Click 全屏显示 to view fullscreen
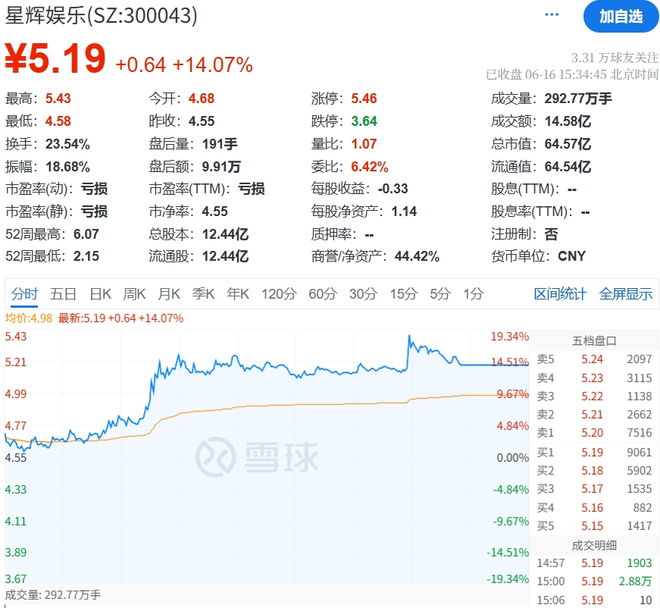Screen dimensions: 660x608 pyautogui.click(x=625, y=293)
